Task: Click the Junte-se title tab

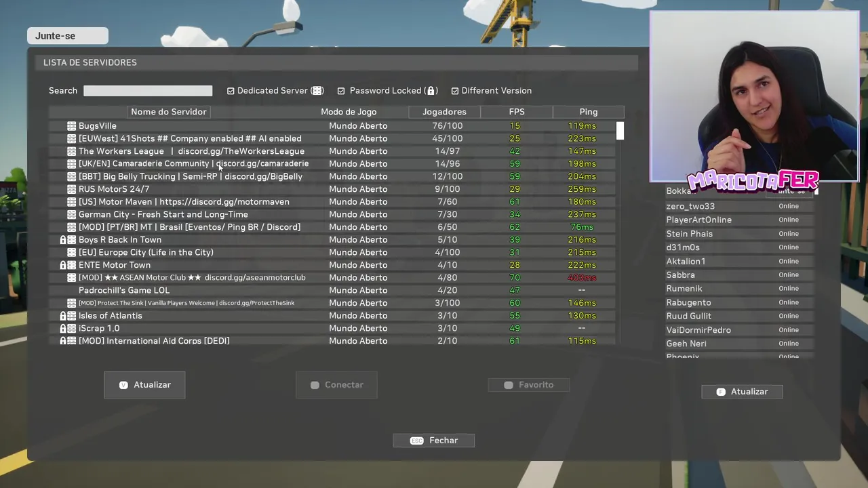Action: 68,36
